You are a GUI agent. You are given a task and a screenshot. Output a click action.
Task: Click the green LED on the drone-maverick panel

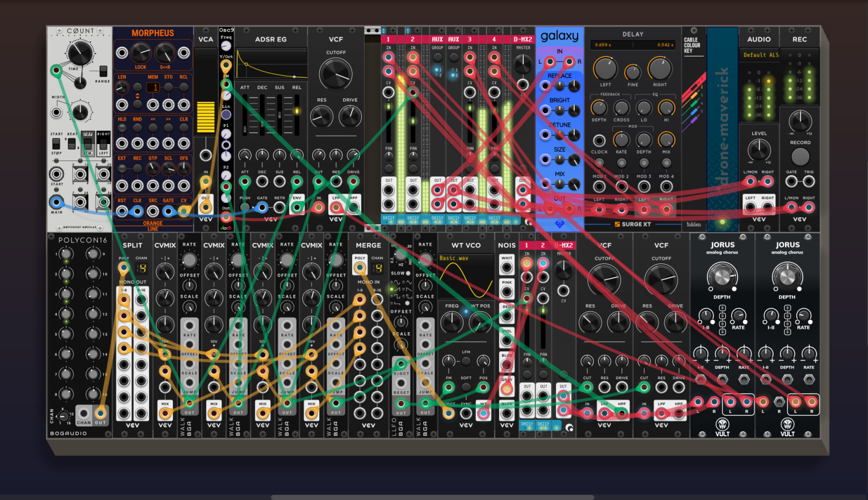click(722, 222)
